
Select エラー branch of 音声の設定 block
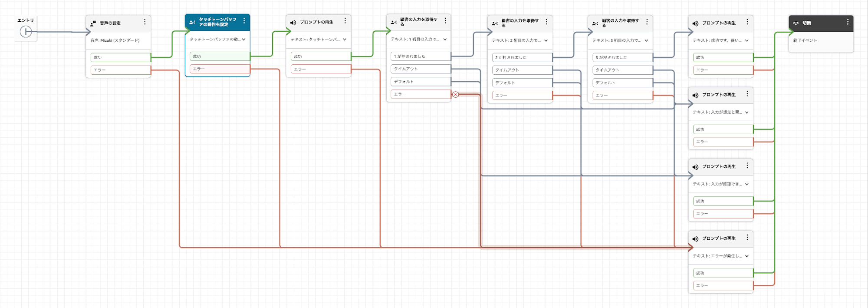coord(121,70)
